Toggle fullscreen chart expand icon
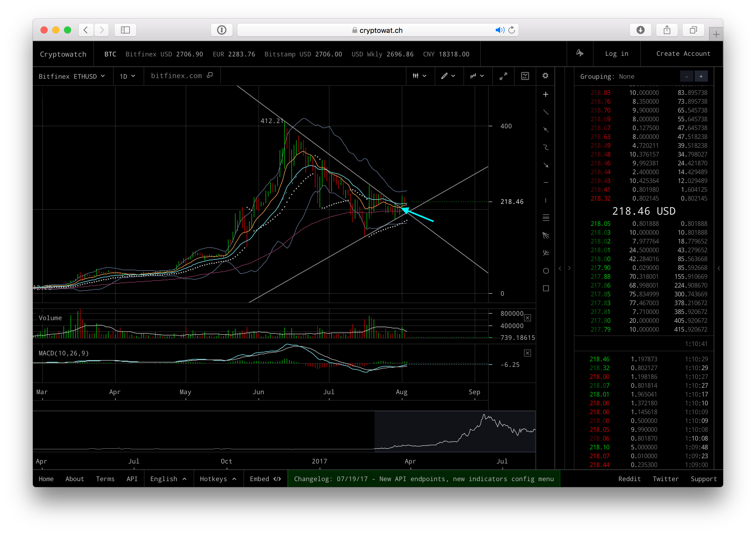Screen dimensions: 756x534 [x=503, y=76]
